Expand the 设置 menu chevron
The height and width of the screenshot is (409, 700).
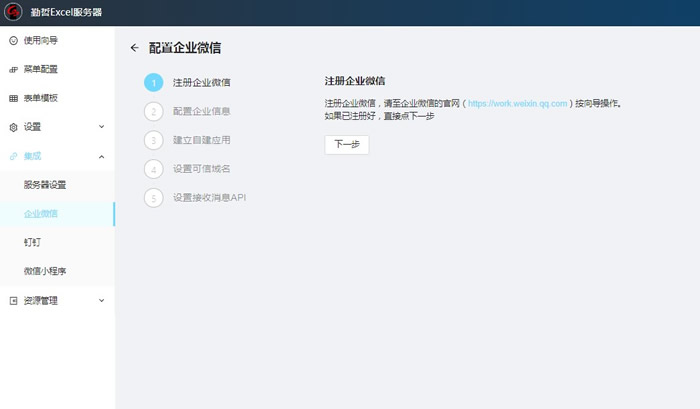pos(101,127)
